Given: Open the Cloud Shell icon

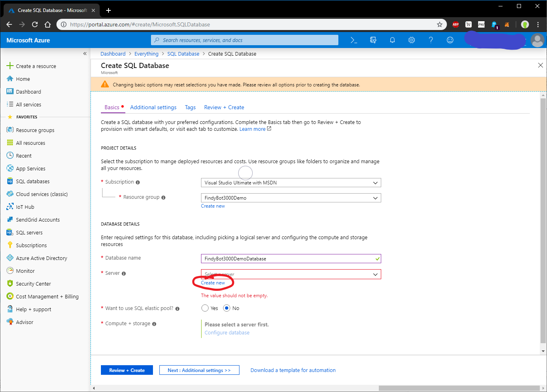Looking at the screenshot, I should pyautogui.click(x=354, y=40).
